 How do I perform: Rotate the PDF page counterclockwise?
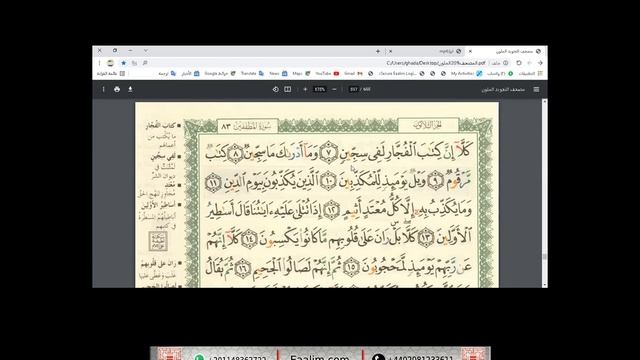(276, 89)
